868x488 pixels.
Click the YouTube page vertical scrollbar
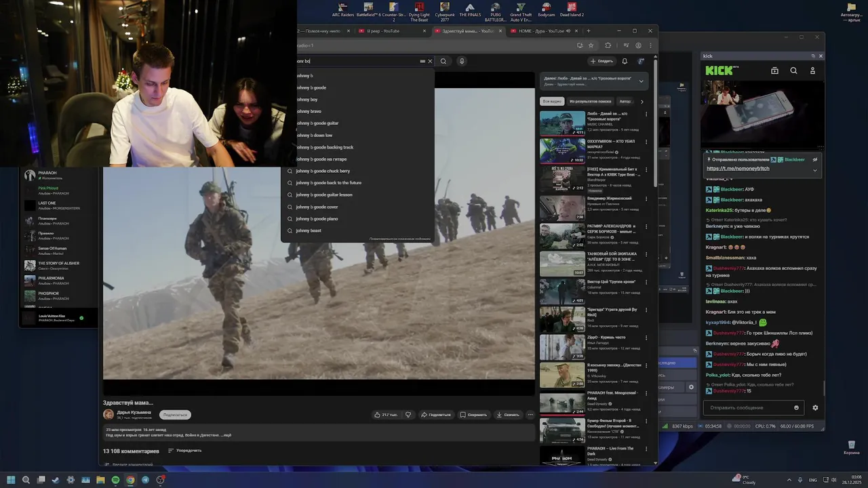point(655,122)
